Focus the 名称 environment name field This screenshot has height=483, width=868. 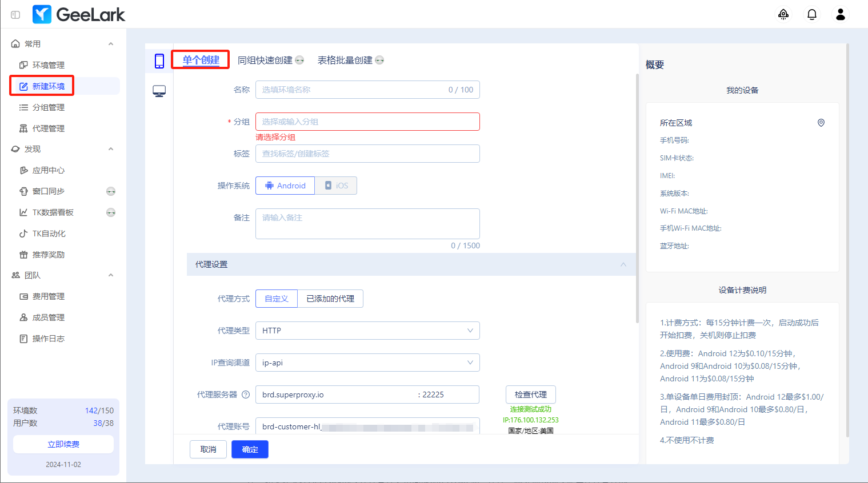(367, 90)
